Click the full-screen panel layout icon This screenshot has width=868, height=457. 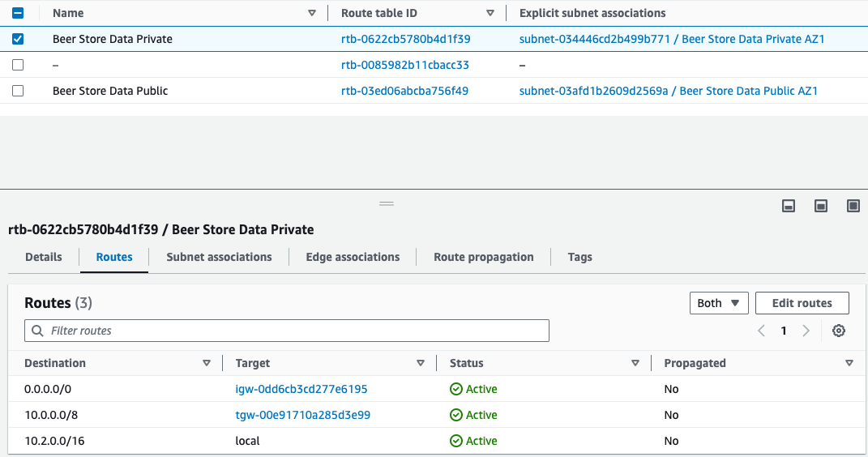point(853,207)
